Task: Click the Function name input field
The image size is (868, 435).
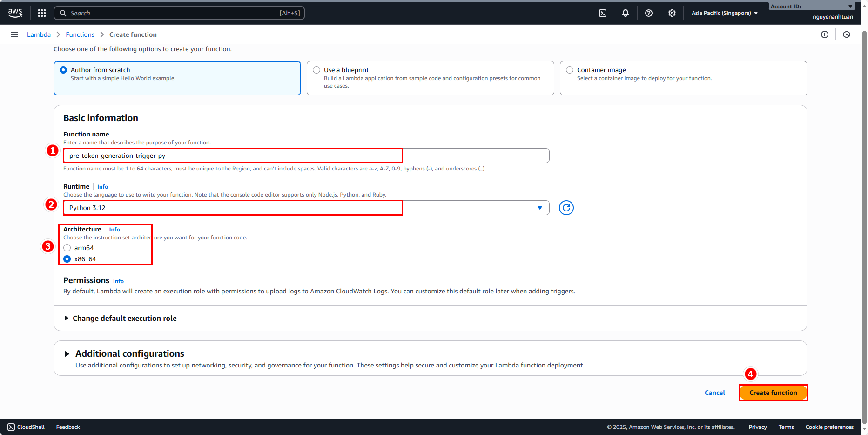Action: [306, 156]
